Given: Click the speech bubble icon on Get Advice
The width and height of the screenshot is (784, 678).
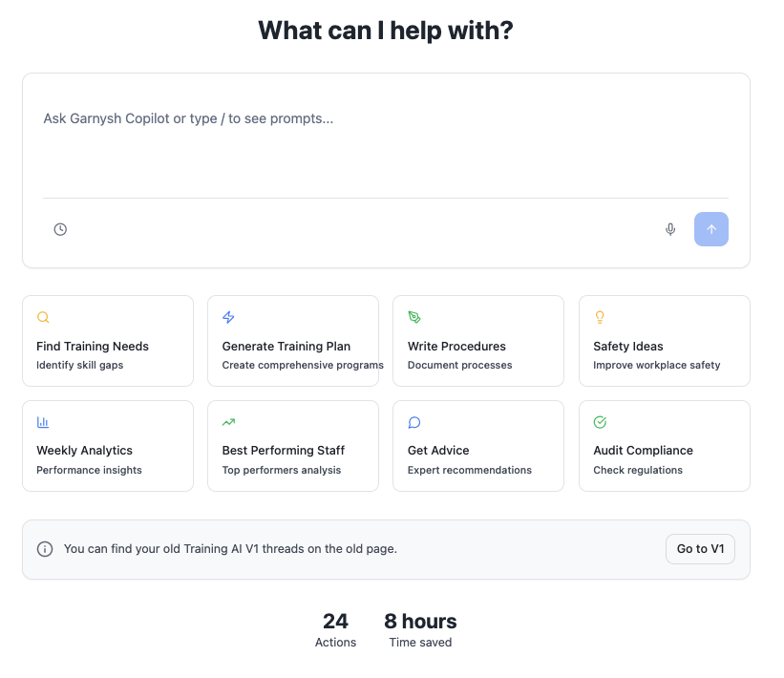Looking at the screenshot, I should (414, 422).
